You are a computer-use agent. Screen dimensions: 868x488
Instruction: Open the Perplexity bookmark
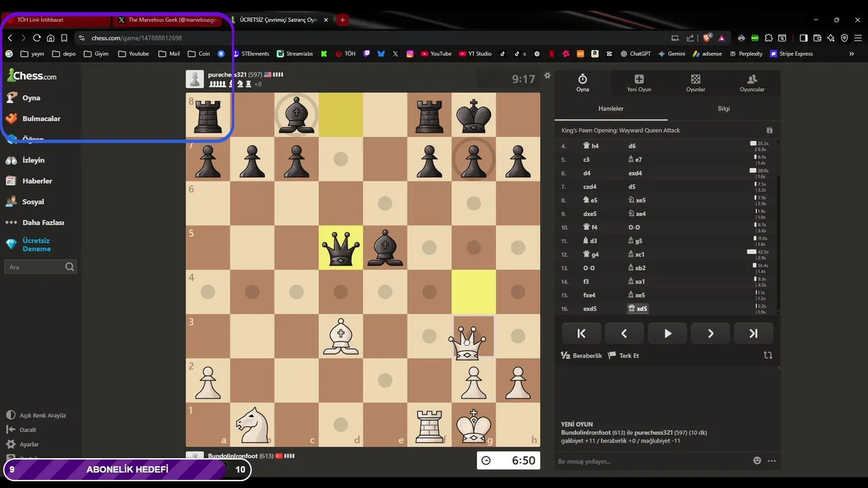point(745,54)
